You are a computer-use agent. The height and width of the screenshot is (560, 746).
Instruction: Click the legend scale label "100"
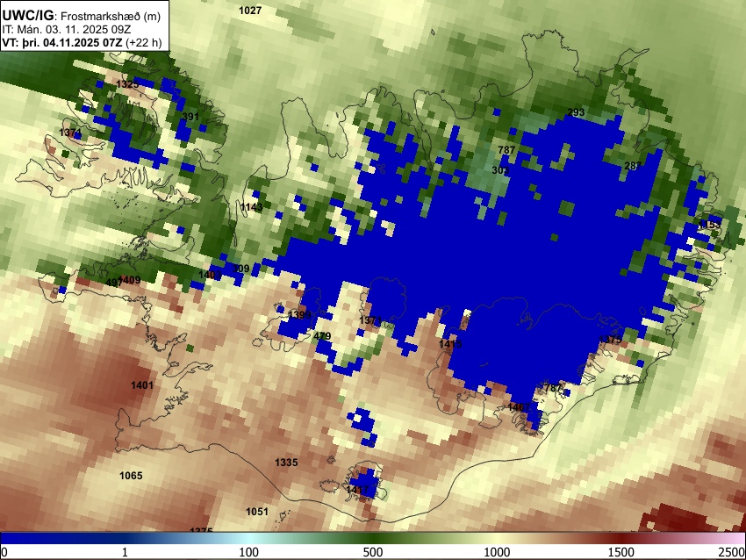[x=248, y=552]
